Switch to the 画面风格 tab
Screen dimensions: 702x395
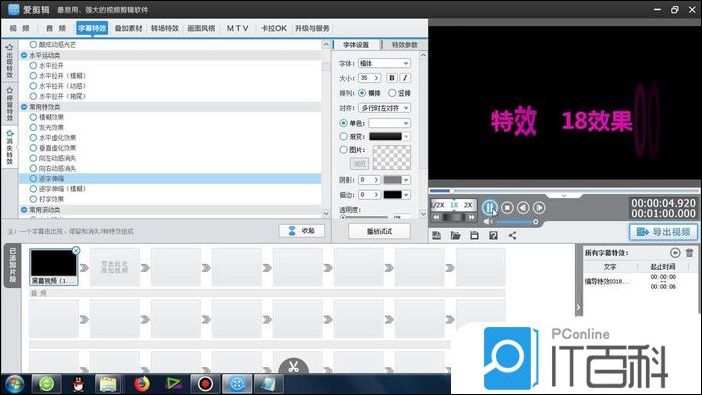(x=201, y=28)
